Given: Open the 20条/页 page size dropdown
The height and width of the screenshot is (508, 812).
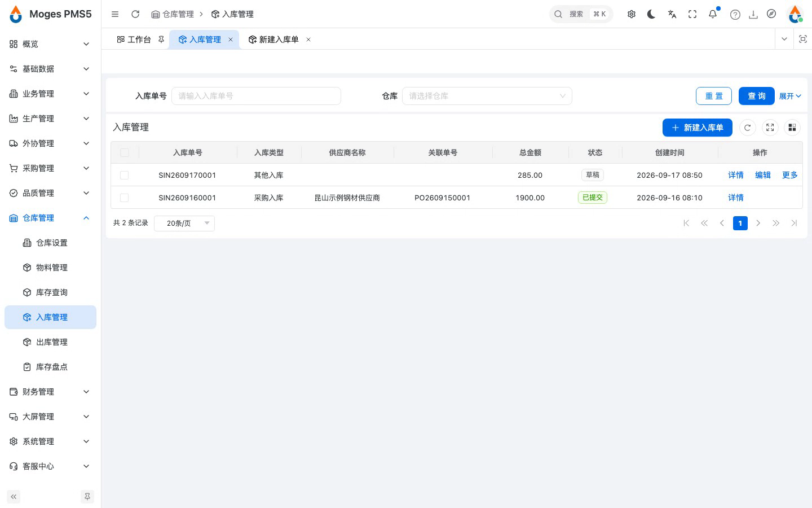Looking at the screenshot, I should [x=184, y=223].
